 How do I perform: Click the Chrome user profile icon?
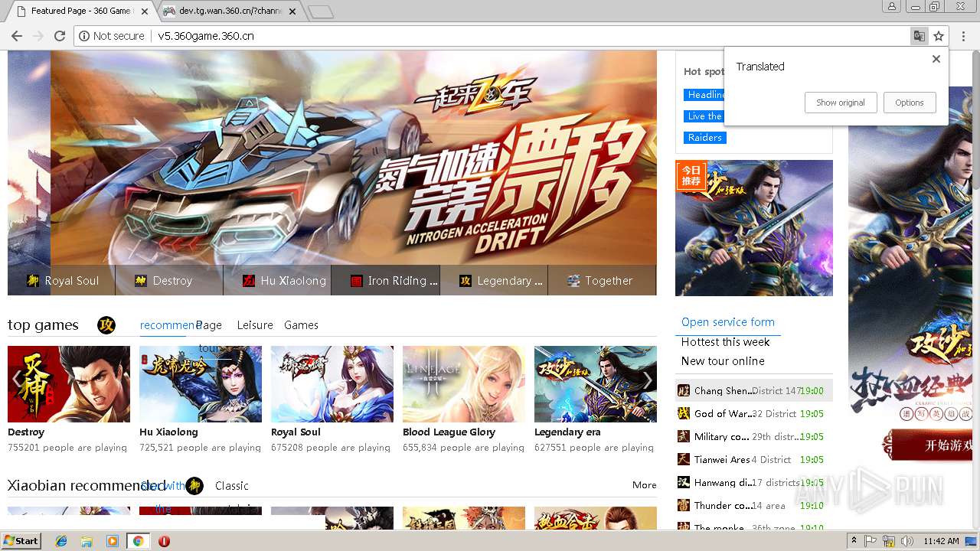892,6
